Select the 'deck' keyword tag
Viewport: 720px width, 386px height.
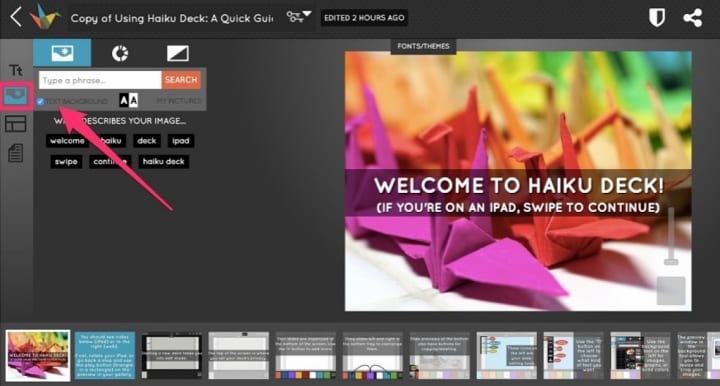147,141
